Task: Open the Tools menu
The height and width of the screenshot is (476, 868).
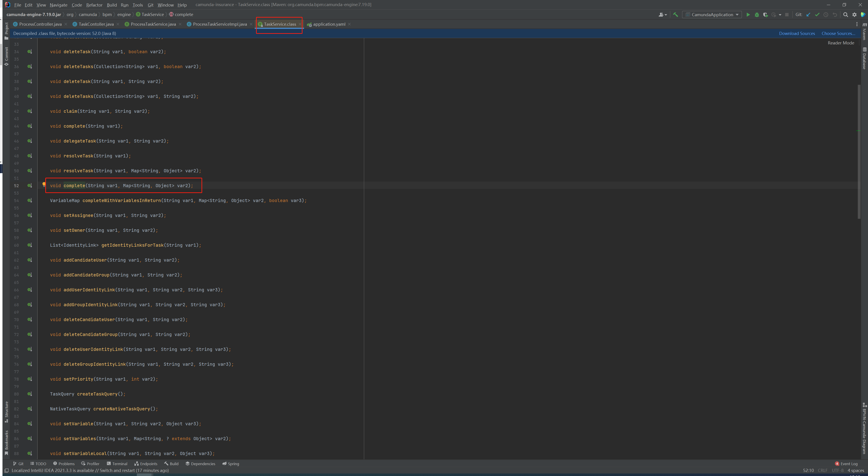Action: pyautogui.click(x=137, y=5)
